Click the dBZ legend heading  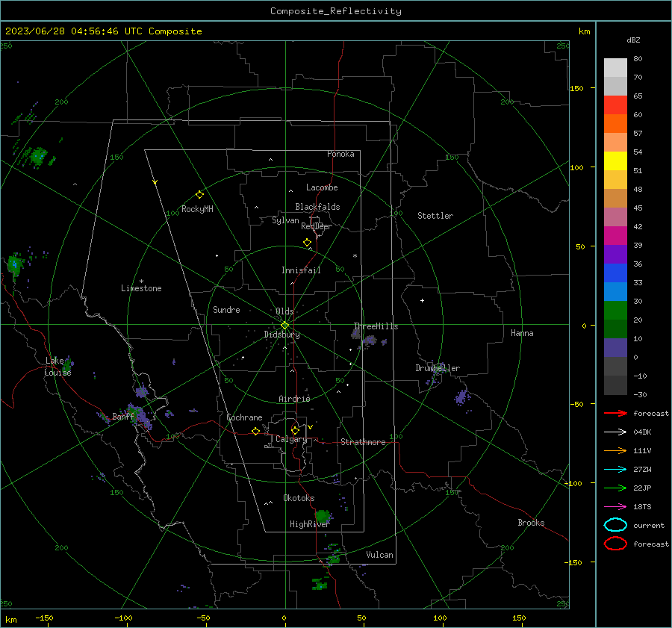point(633,40)
